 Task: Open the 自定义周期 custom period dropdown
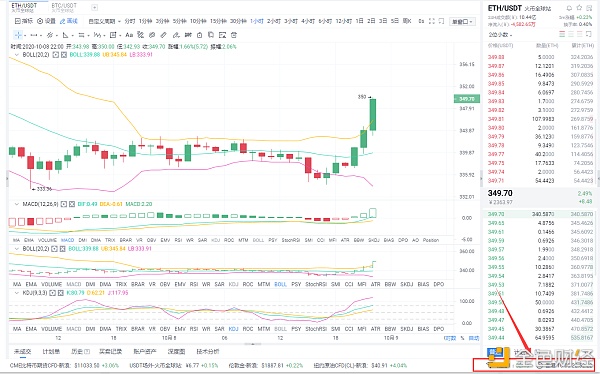[104, 21]
